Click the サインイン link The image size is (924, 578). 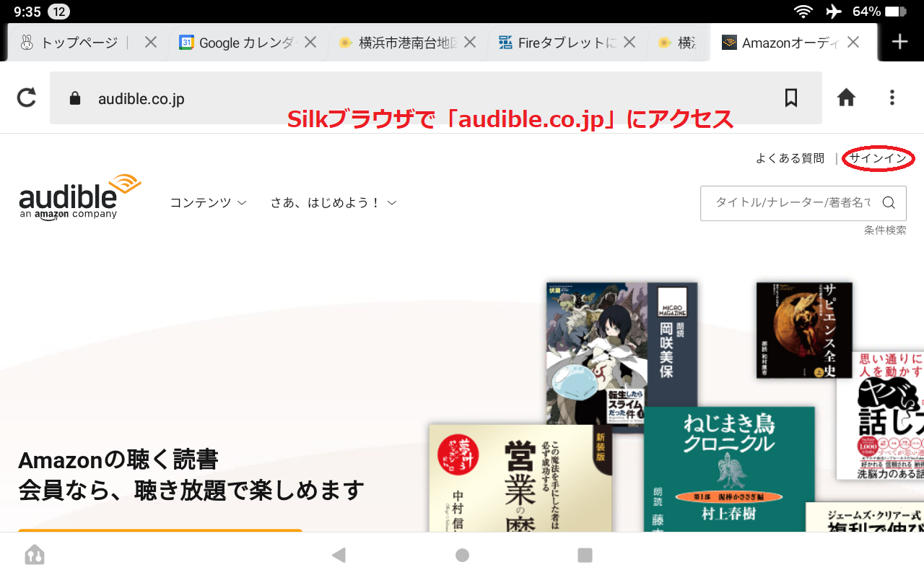coord(879,158)
